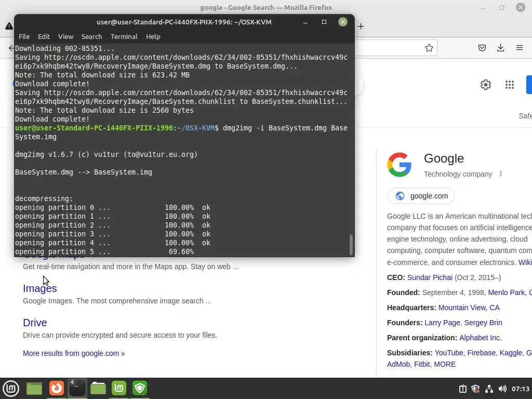Open Firebase subsidiary link
This screenshot has width=532, height=399.
(x=482, y=353)
